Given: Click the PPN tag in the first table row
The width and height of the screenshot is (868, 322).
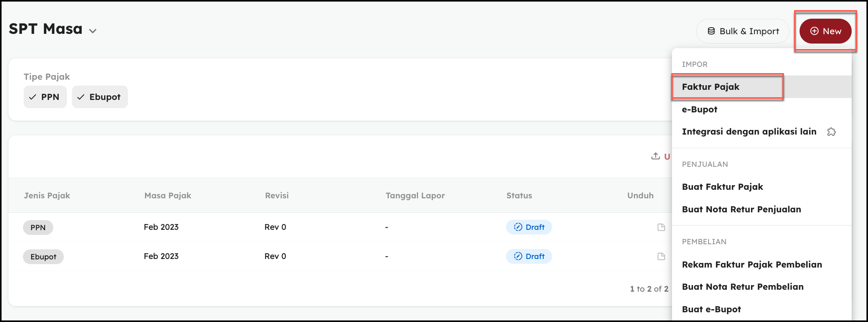Looking at the screenshot, I should [38, 227].
